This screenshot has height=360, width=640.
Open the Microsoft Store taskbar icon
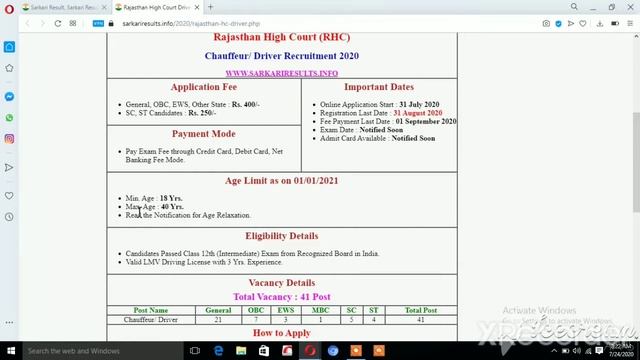click(x=264, y=351)
